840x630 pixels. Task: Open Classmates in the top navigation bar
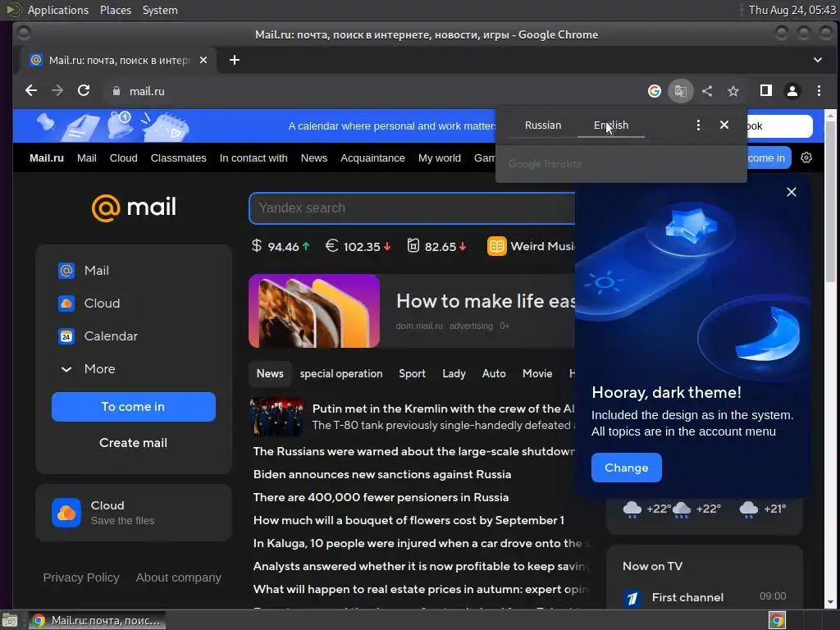[x=178, y=158]
